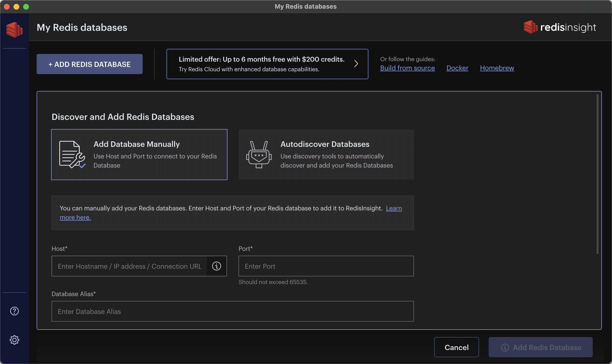Screen dimensions: 612x364
Task: Click the Redis logo in the sidebar
Action: [x=14, y=30]
